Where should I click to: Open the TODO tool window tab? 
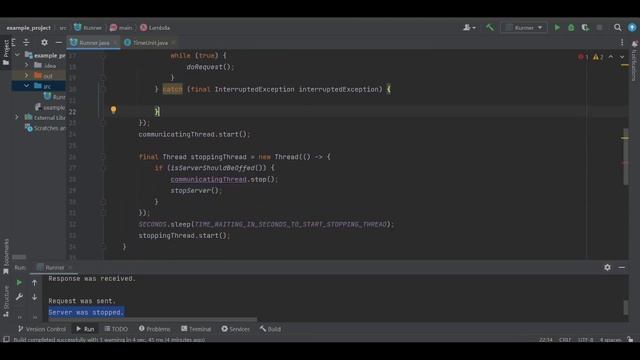click(x=116, y=329)
